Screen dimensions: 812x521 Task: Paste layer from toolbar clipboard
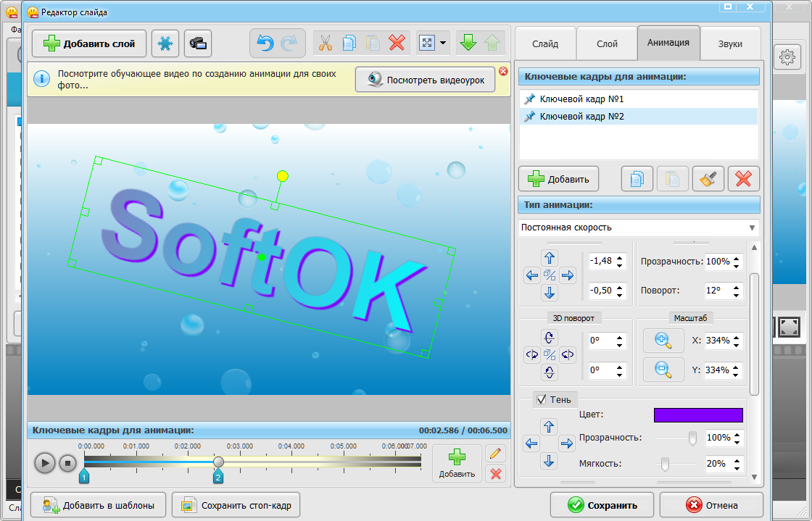373,43
